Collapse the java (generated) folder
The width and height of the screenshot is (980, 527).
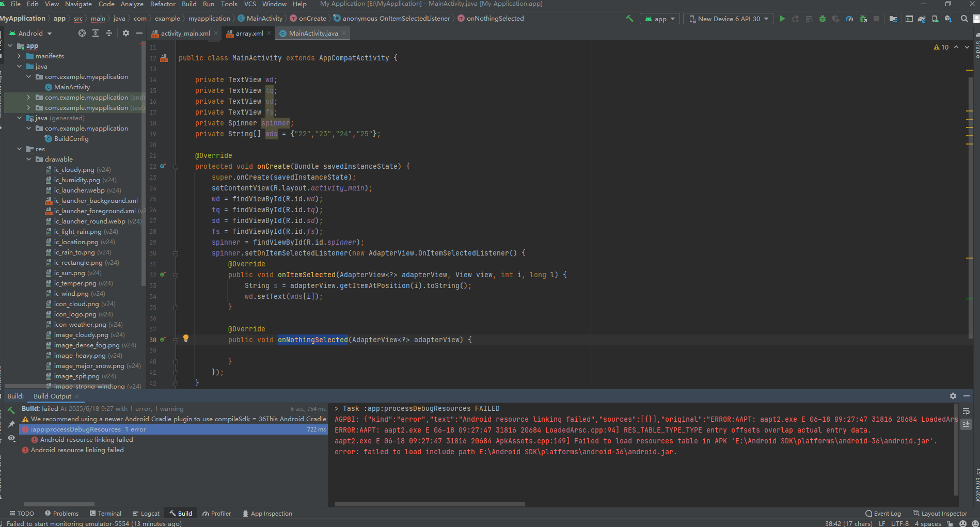pyautogui.click(x=20, y=118)
